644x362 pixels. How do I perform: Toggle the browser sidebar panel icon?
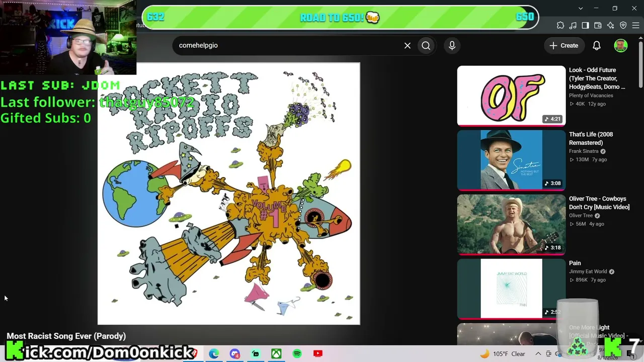(585, 25)
